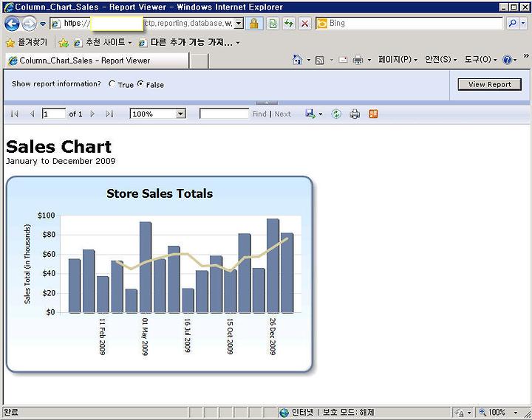
Task: Select True for Show report information
Action: click(112, 83)
